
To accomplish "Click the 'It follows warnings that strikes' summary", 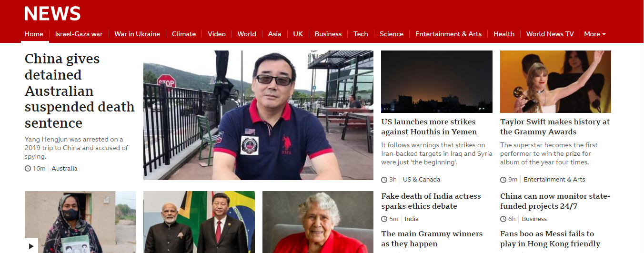I will (x=437, y=154).
